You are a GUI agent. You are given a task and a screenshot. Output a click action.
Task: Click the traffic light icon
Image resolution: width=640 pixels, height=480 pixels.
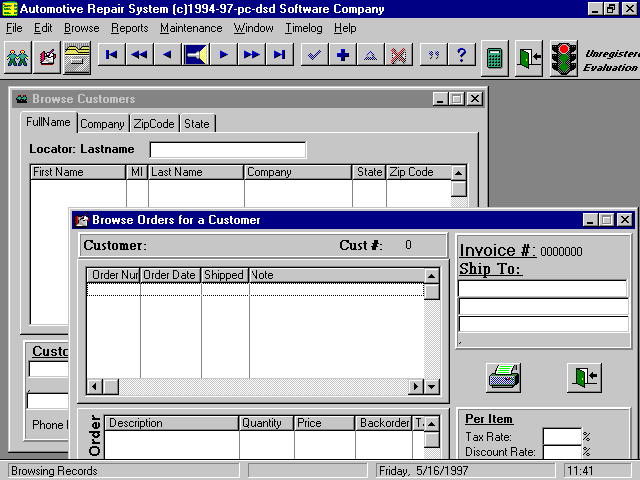pyautogui.click(x=566, y=56)
